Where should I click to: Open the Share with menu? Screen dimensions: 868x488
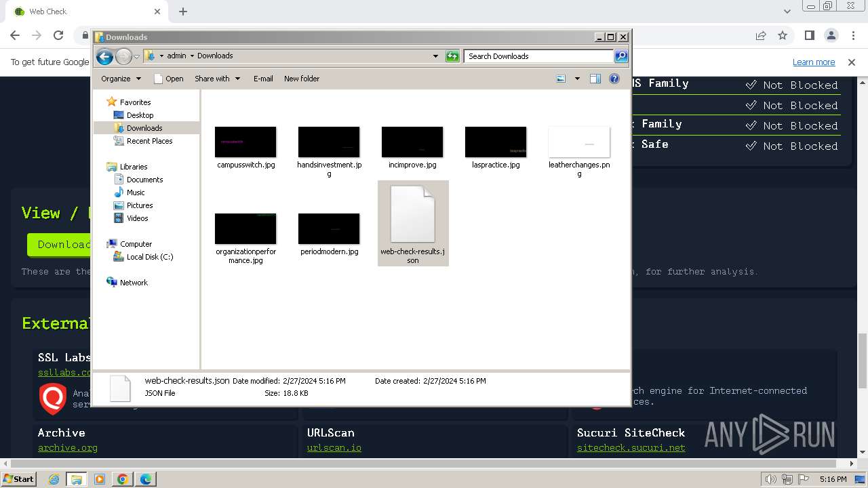tap(217, 79)
